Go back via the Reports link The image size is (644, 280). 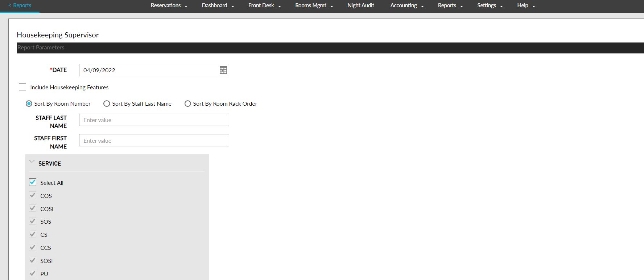(x=20, y=5)
